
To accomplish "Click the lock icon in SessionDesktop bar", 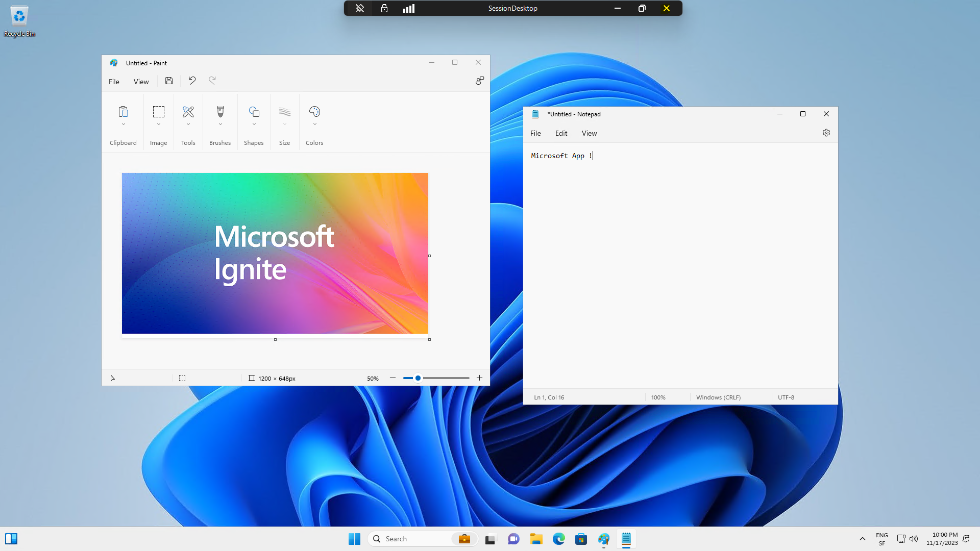I will point(384,8).
